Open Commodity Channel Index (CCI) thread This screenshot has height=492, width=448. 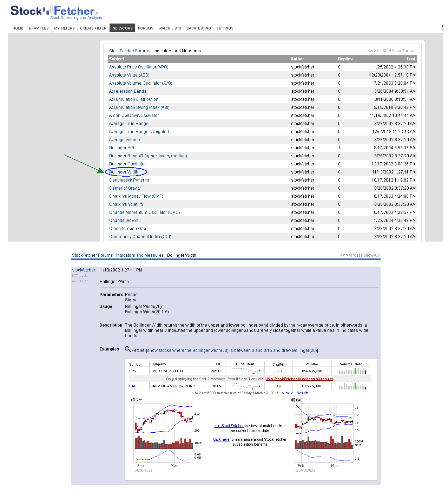(140, 237)
